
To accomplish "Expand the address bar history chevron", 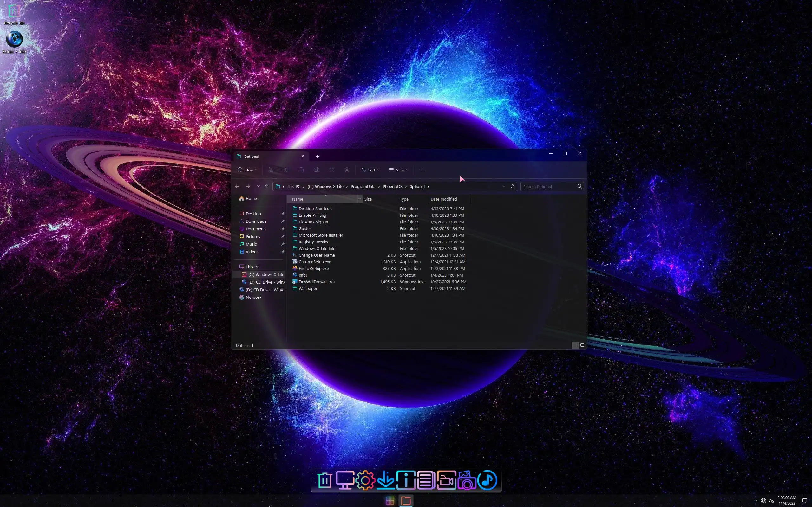I will click(x=503, y=186).
